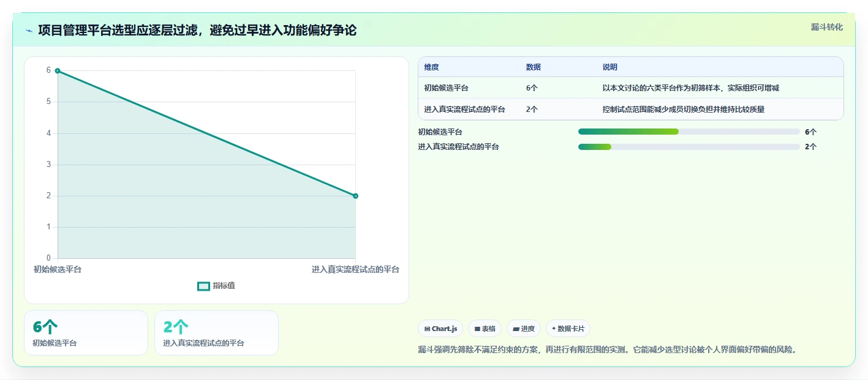This screenshot has height=380, width=868.
Task: Click the x-axis label 进入真实流程试点的平台
Action: (x=355, y=269)
